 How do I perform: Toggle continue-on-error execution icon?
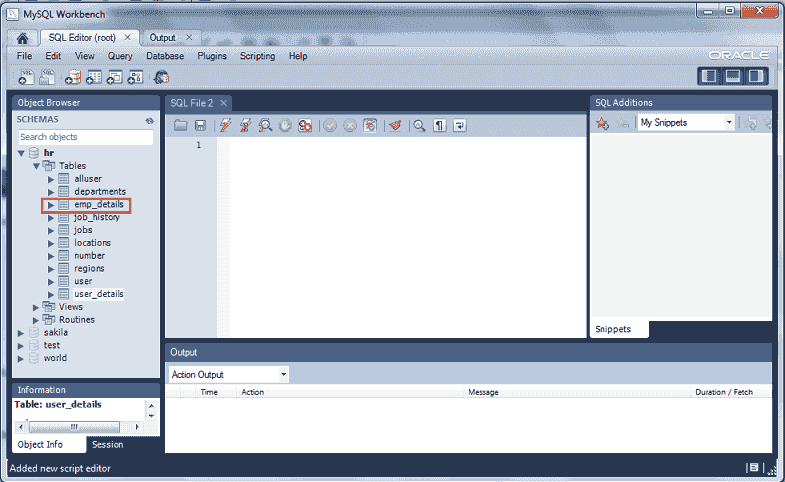pyautogui.click(x=305, y=125)
